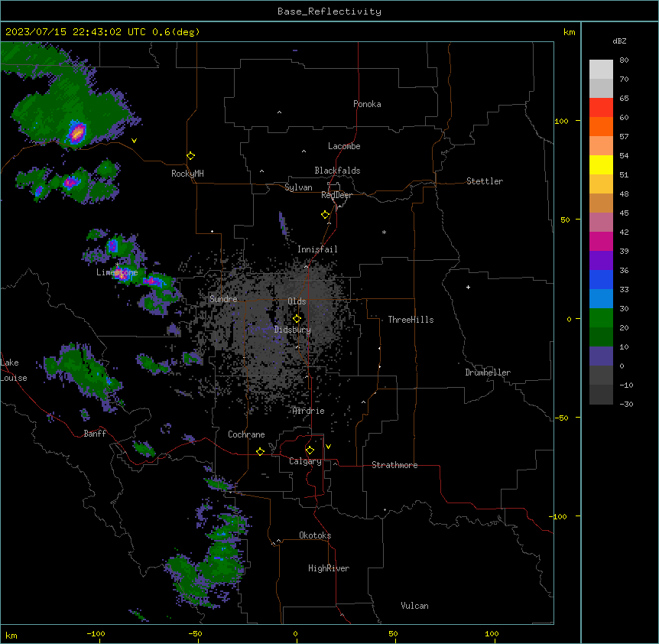Pick the royal blue swatch below 36
The image size is (659, 644).
(x=601, y=279)
